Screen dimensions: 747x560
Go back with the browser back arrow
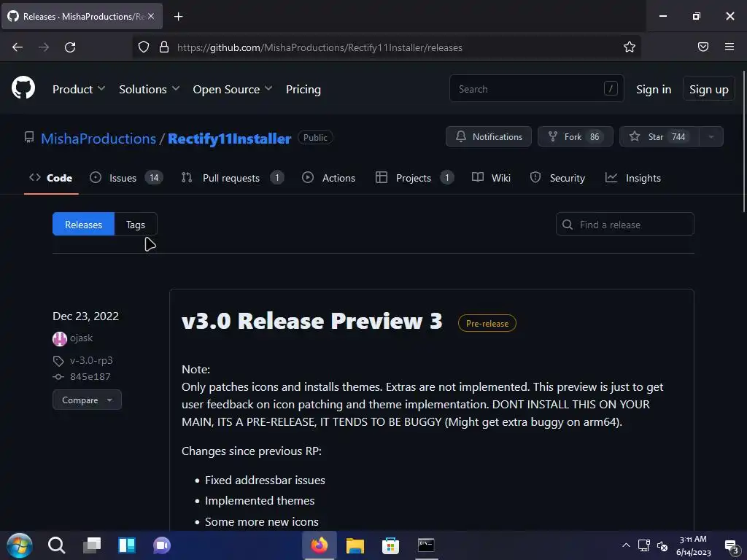click(x=18, y=47)
